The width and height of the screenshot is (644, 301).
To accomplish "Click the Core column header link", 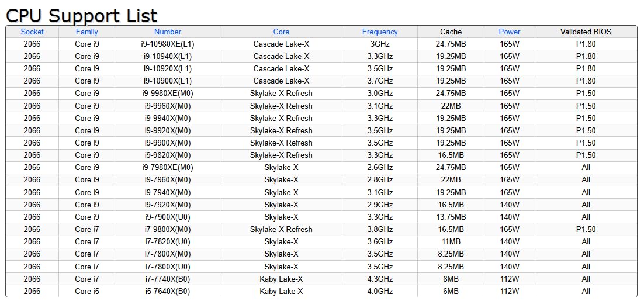I will pos(281,32).
